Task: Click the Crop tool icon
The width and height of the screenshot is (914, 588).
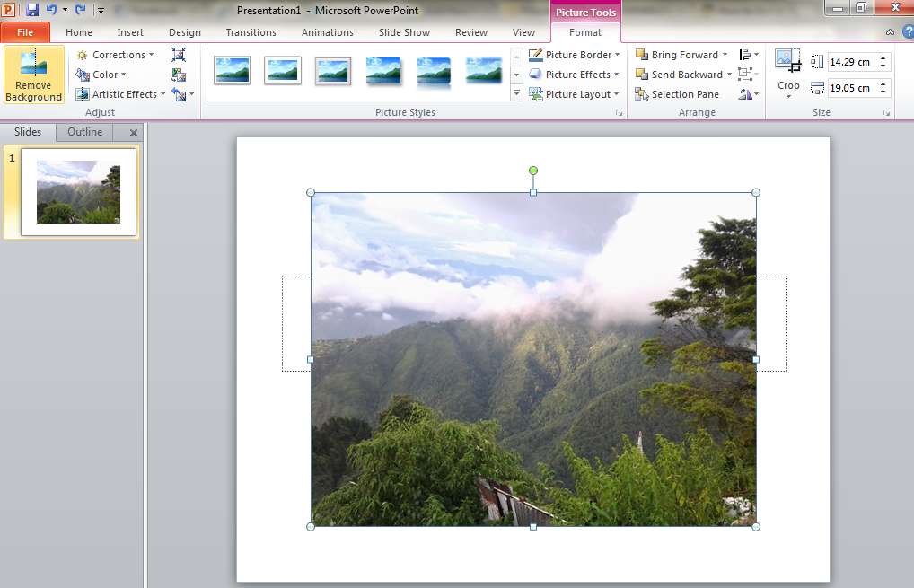Action: (788, 62)
